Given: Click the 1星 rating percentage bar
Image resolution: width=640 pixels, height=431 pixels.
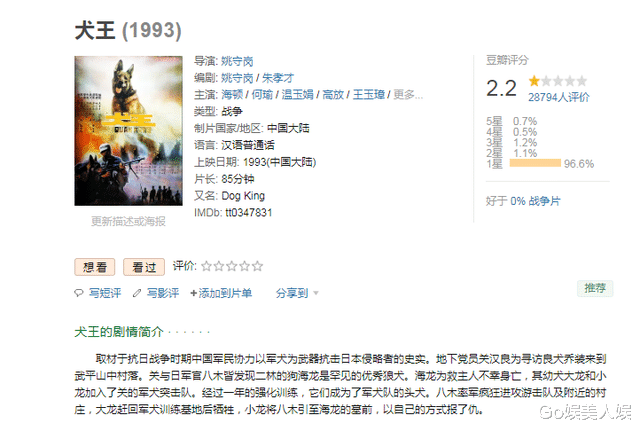Looking at the screenshot, I should (535, 164).
